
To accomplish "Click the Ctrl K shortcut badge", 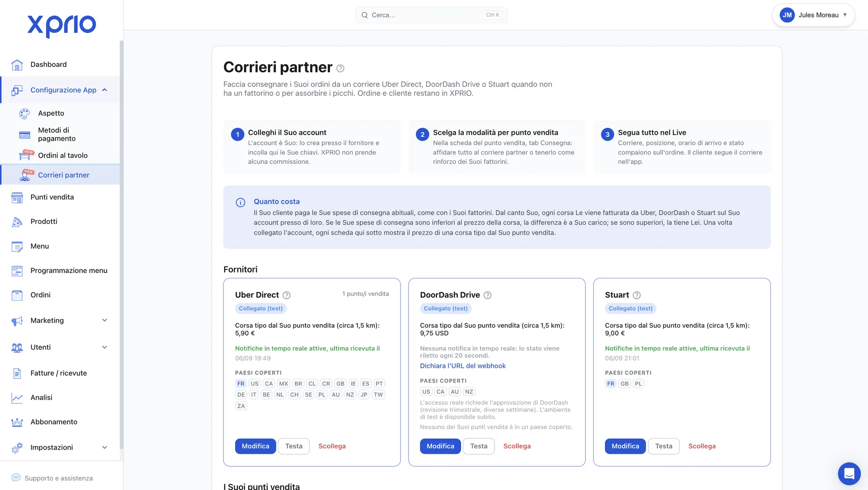I will point(493,15).
